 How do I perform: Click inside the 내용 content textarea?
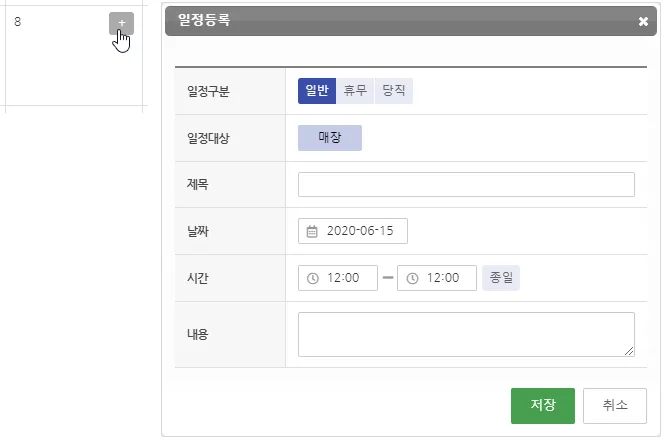click(x=466, y=333)
